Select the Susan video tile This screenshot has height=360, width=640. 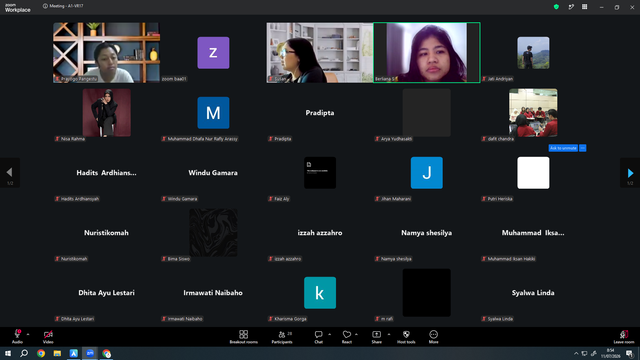click(320, 53)
